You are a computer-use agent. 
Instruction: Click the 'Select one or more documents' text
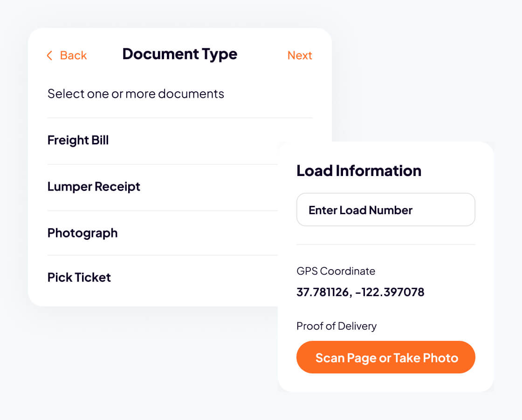click(x=136, y=94)
